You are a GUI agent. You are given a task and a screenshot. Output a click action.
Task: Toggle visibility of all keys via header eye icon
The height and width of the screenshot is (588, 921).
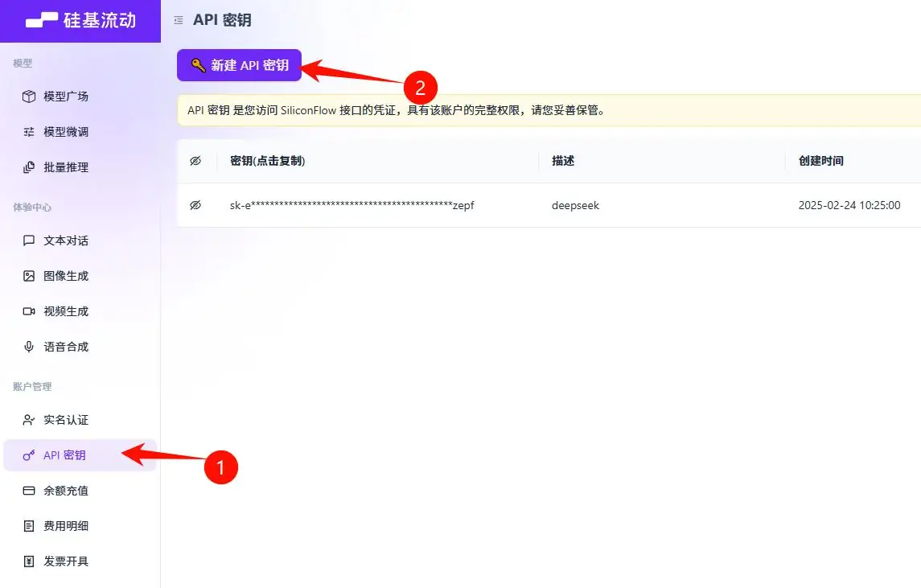[195, 160]
